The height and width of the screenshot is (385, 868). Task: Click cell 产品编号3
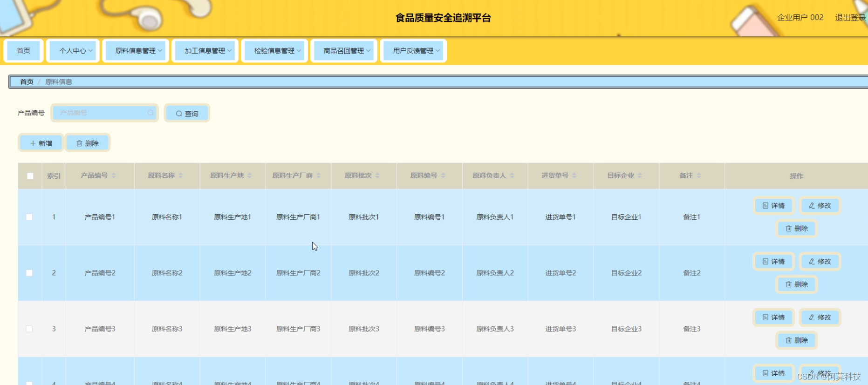click(x=100, y=329)
